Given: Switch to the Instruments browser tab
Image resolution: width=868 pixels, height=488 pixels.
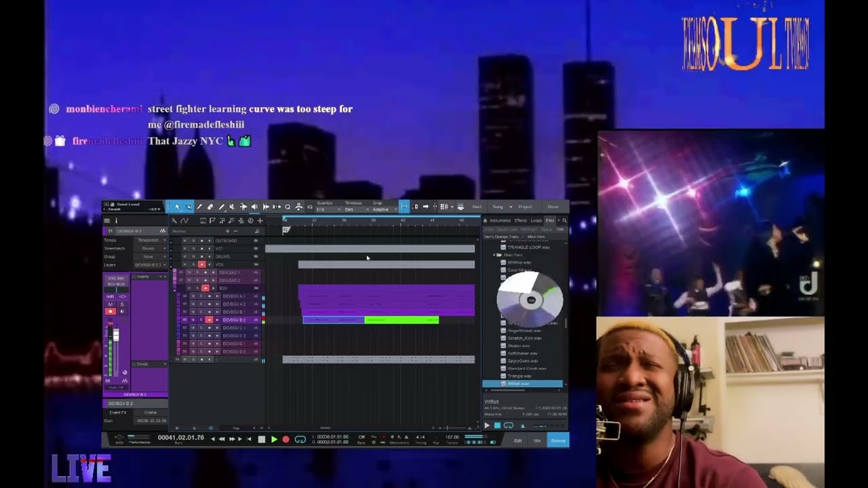Looking at the screenshot, I should pyautogui.click(x=500, y=220).
